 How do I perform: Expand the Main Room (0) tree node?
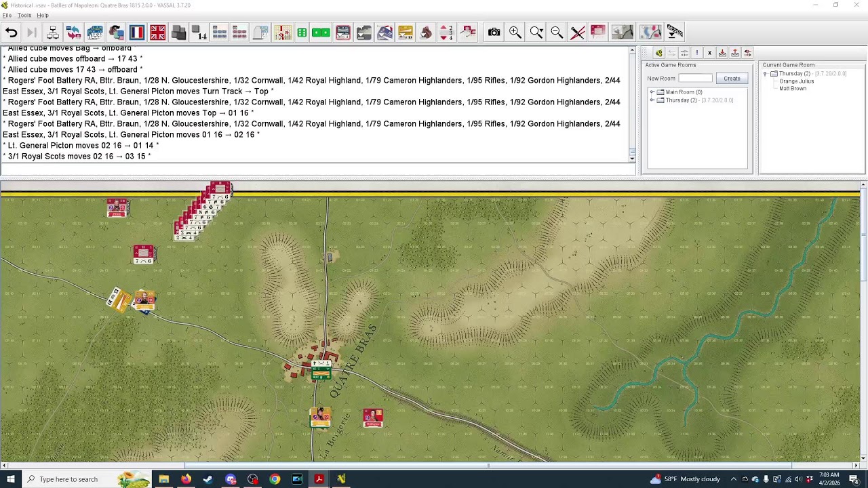coord(652,92)
